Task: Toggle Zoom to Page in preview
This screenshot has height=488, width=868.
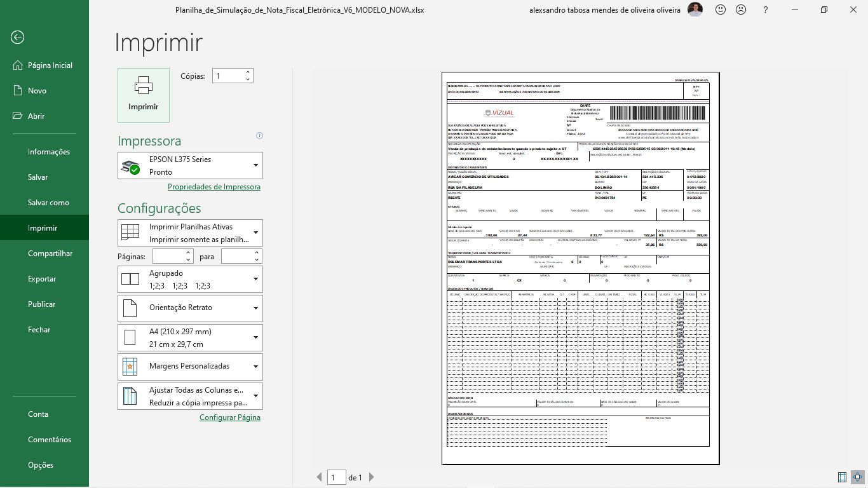Action: (x=857, y=477)
